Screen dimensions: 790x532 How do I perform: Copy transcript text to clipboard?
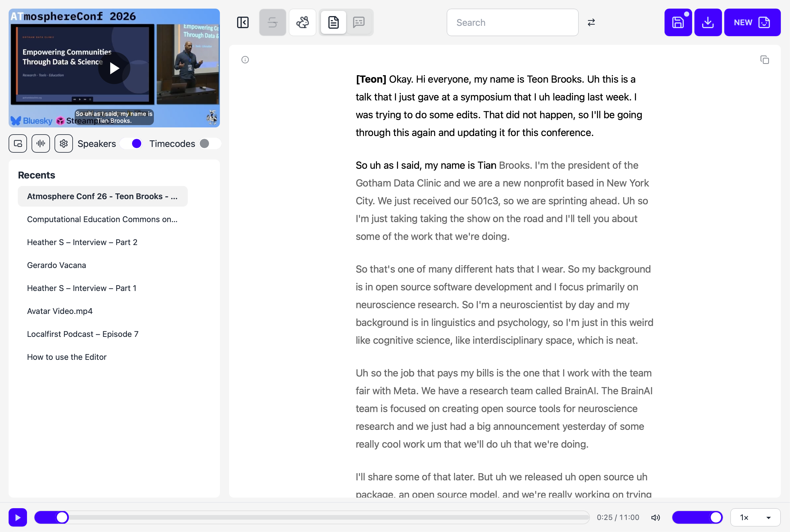click(x=764, y=60)
